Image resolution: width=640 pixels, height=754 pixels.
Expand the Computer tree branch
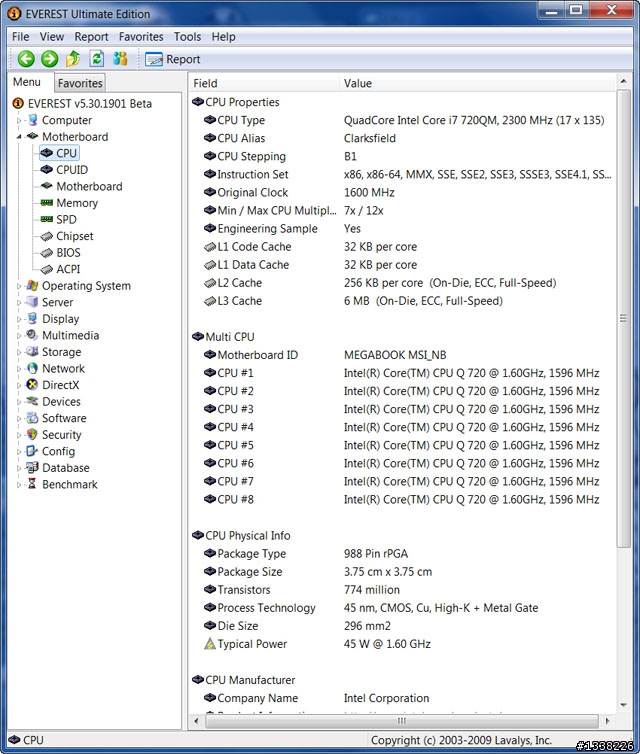(x=19, y=120)
